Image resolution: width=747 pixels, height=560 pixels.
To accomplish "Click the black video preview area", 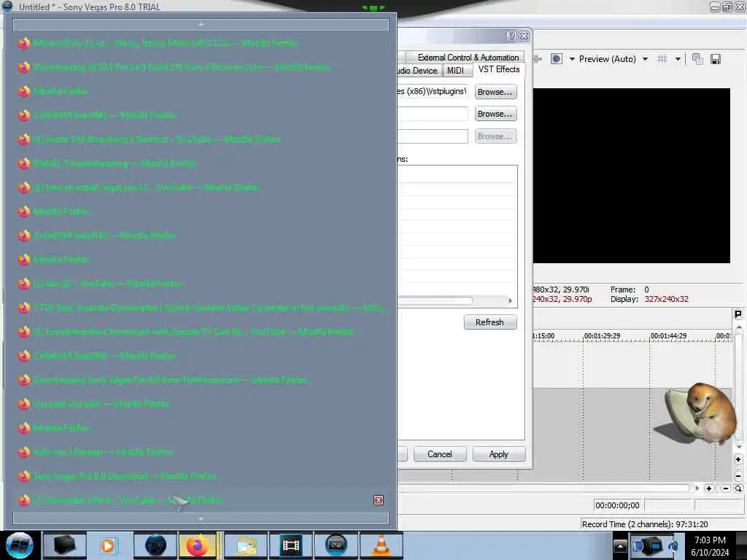I will tap(631, 176).
